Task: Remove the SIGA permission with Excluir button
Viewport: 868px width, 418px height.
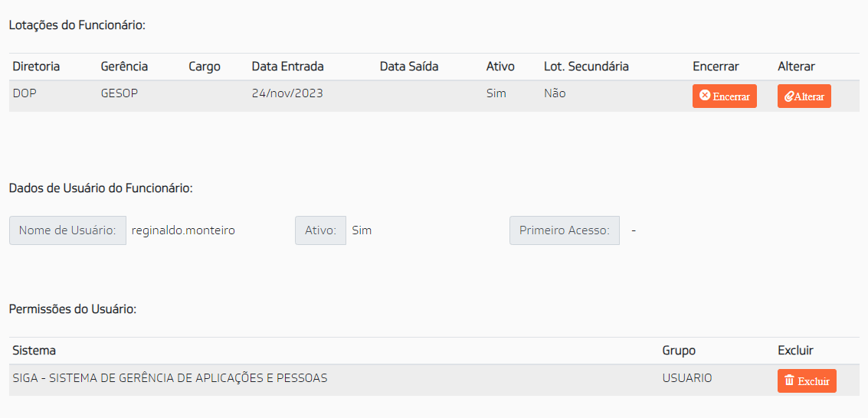Action: tap(807, 381)
